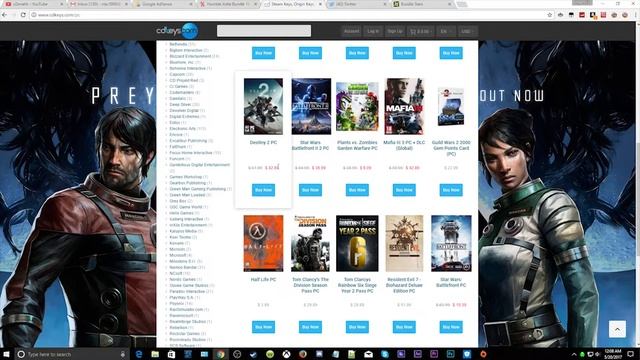The width and height of the screenshot is (640, 360).
Task: Buy Now under Rainbow Six Siege Year 2 Pass
Action: pyautogui.click(x=357, y=327)
